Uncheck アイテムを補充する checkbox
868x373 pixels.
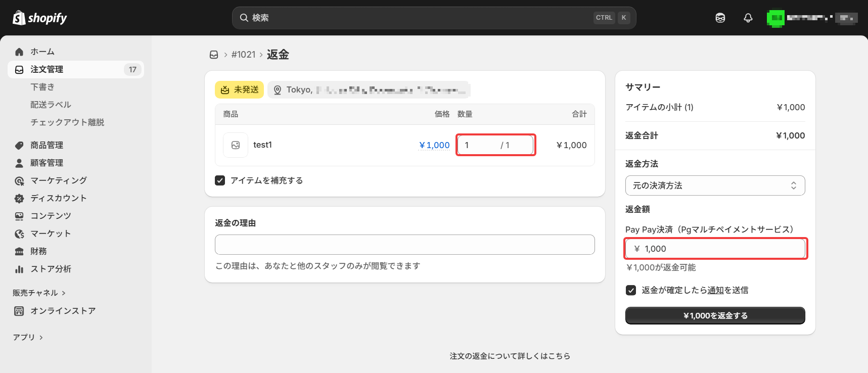pyautogui.click(x=220, y=180)
